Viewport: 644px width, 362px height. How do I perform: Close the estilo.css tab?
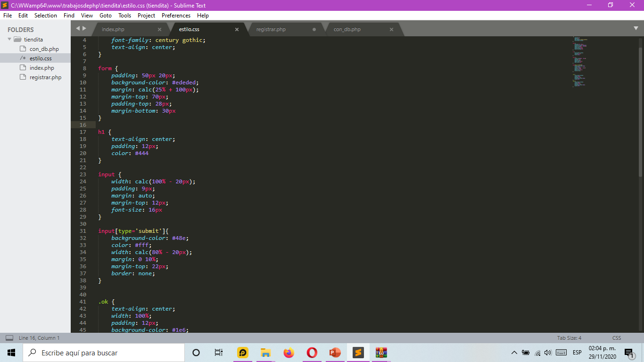(x=237, y=29)
